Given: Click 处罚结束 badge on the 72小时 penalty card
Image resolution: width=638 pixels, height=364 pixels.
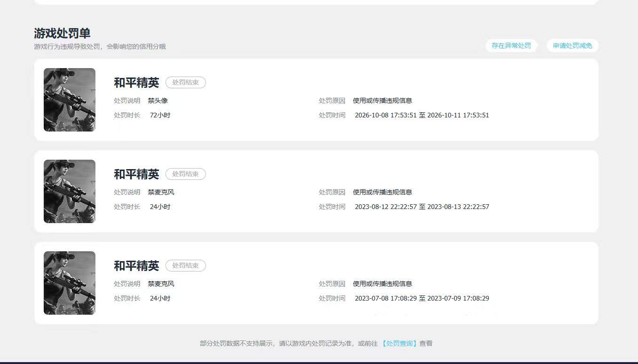Looking at the screenshot, I should 186,83.
